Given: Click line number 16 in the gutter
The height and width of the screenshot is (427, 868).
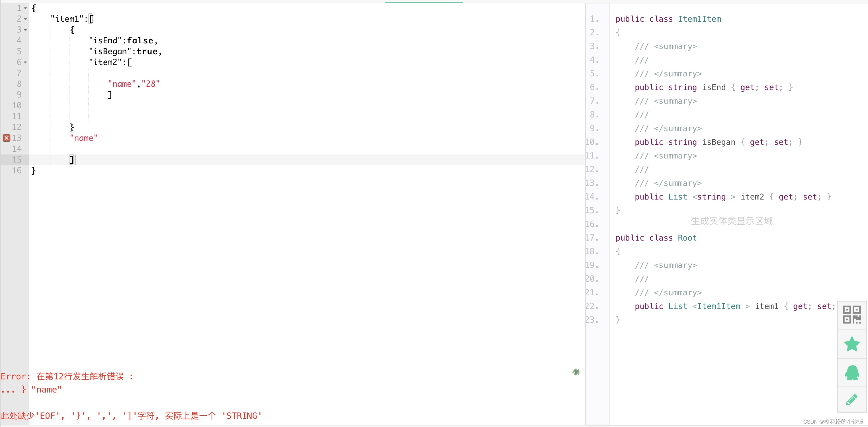Looking at the screenshot, I should tap(17, 170).
